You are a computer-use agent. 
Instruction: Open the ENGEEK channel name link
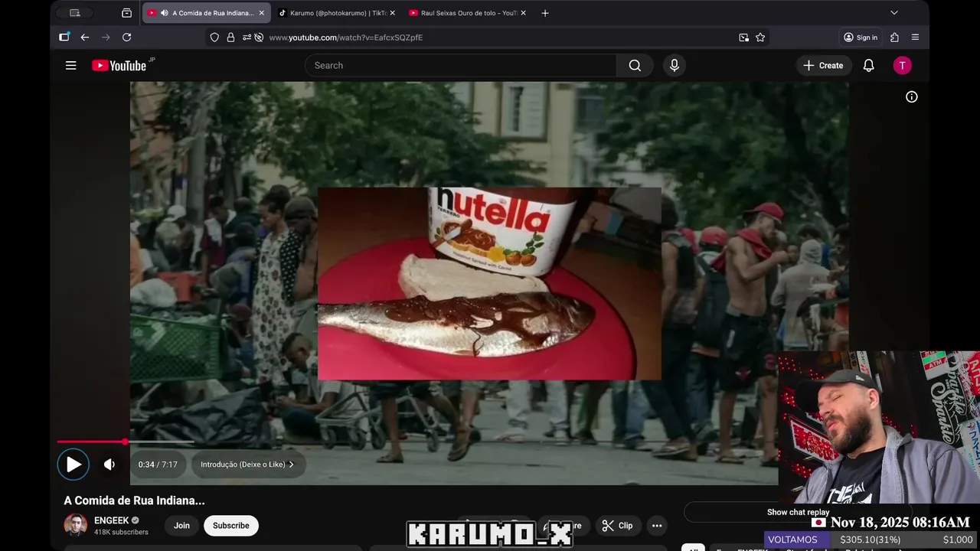point(112,520)
